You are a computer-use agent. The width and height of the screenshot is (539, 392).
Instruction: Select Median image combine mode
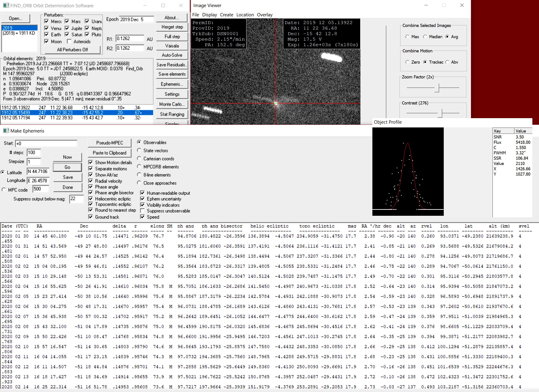[425, 37]
